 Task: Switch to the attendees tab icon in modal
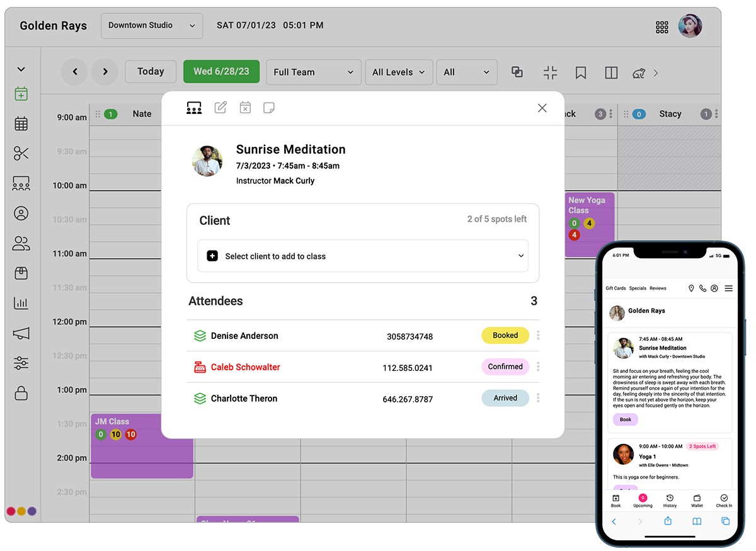click(x=194, y=108)
